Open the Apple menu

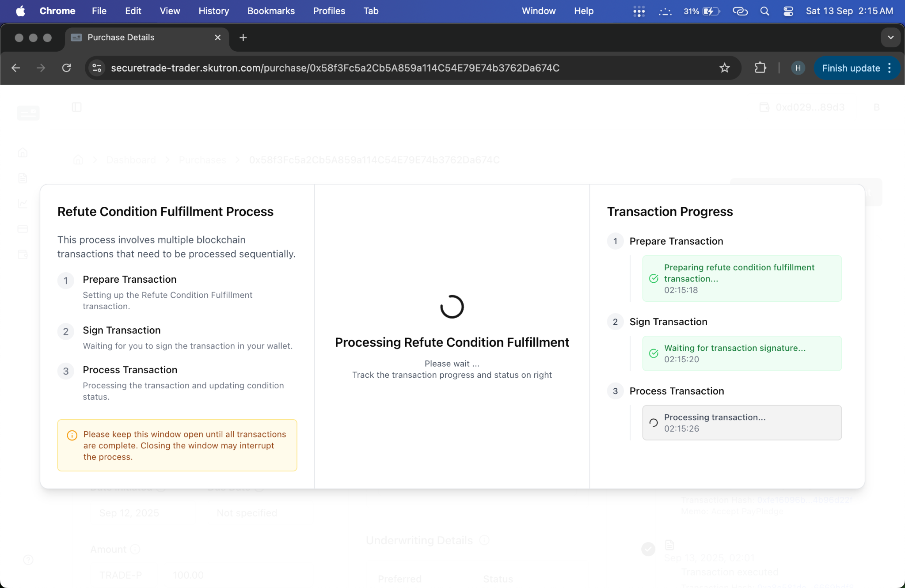(x=20, y=11)
